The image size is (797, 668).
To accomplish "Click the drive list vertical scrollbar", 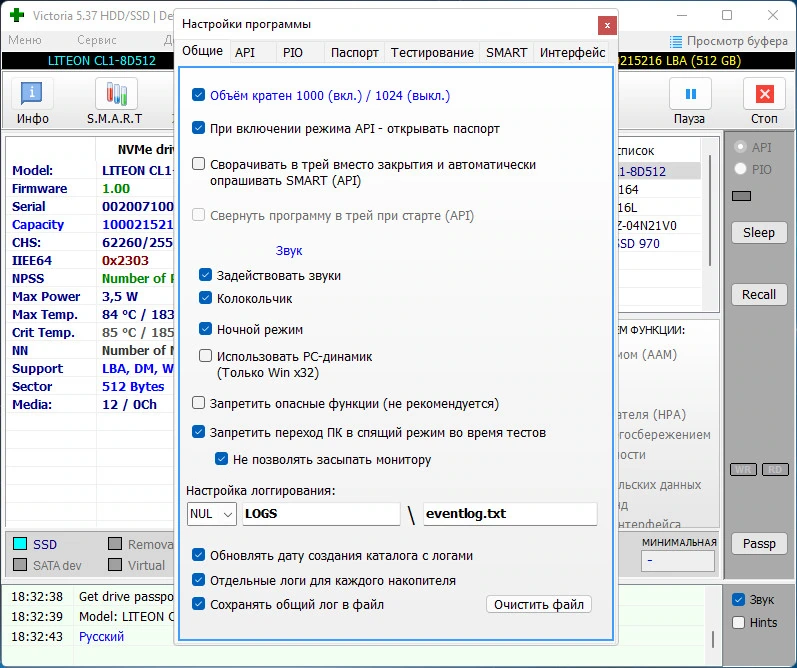I will tap(710, 210).
